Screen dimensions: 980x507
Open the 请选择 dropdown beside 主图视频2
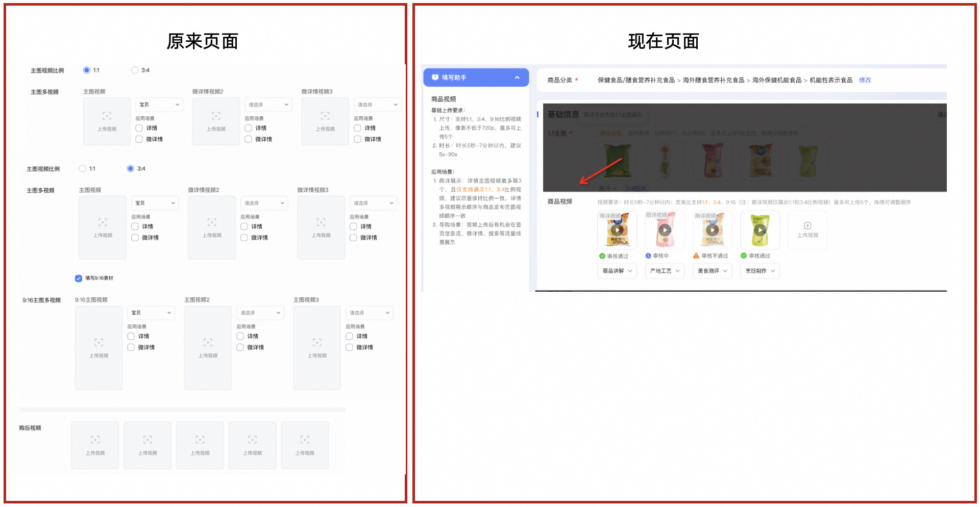coord(260,313)
